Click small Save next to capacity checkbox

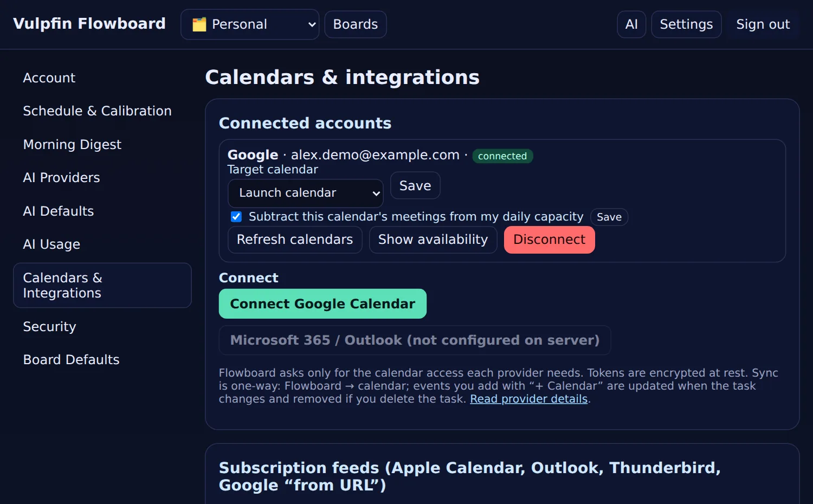coord(609,217)
